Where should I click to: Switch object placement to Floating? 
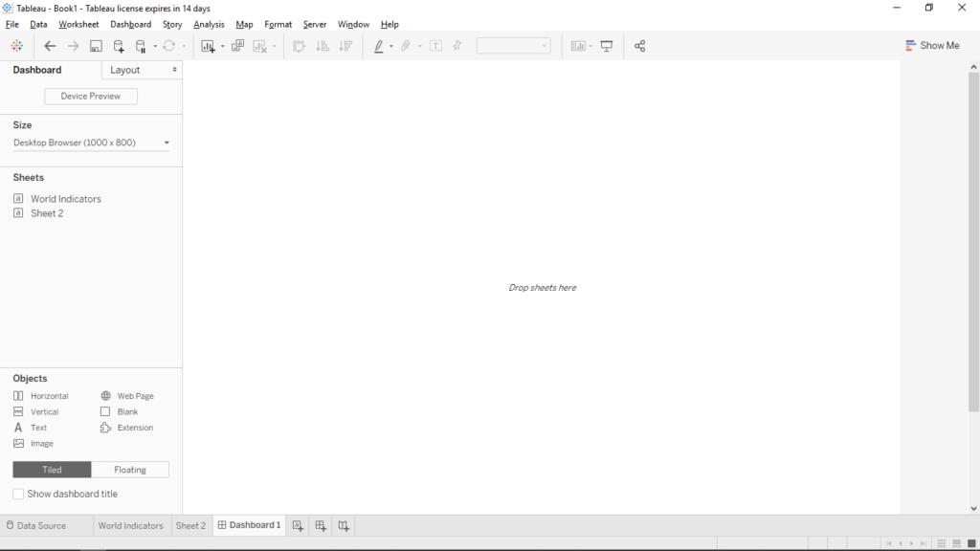click(129, 470)
